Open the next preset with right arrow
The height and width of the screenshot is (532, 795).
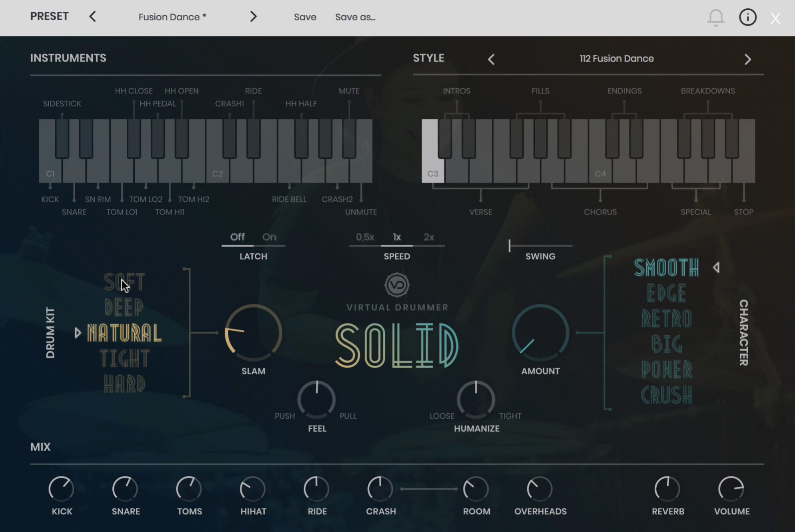(x=253, y=17)
